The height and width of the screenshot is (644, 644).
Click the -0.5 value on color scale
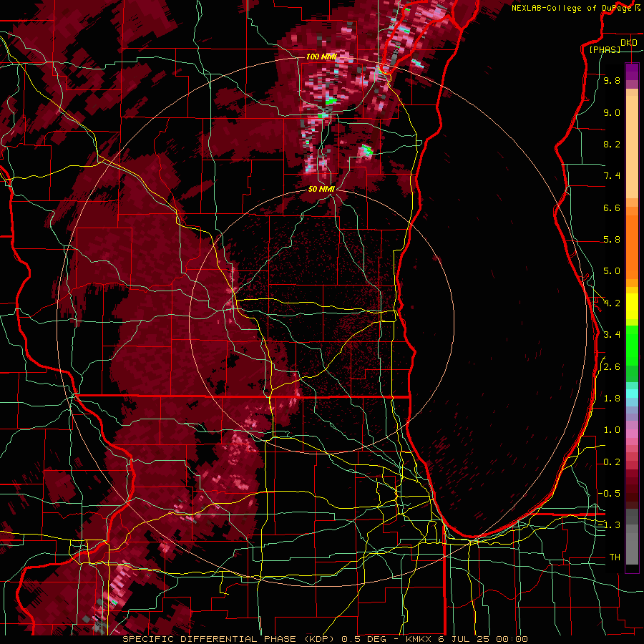(610, 493)
